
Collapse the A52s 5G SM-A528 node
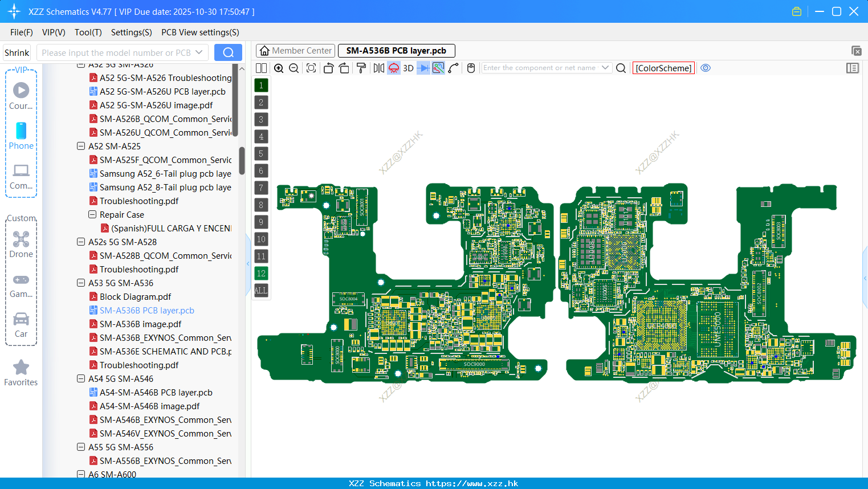pyautogui.click(x=81, y=242)
